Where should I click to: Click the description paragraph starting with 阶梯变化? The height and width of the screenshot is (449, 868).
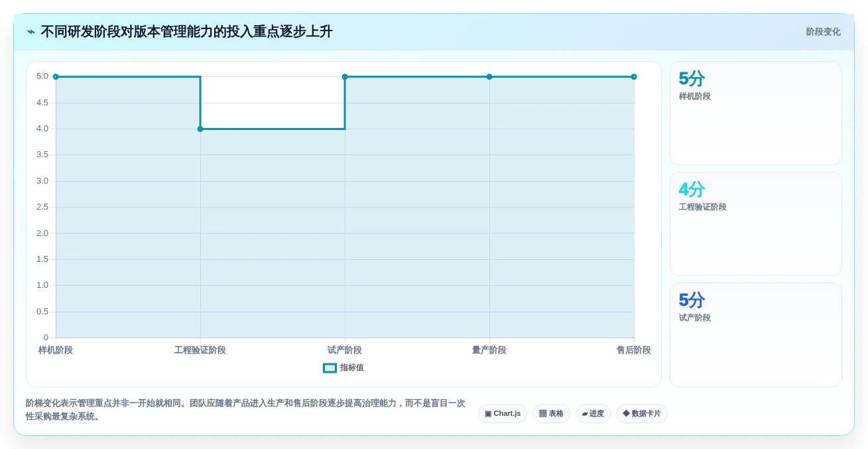pyautogui.click(x=245, y=410)
